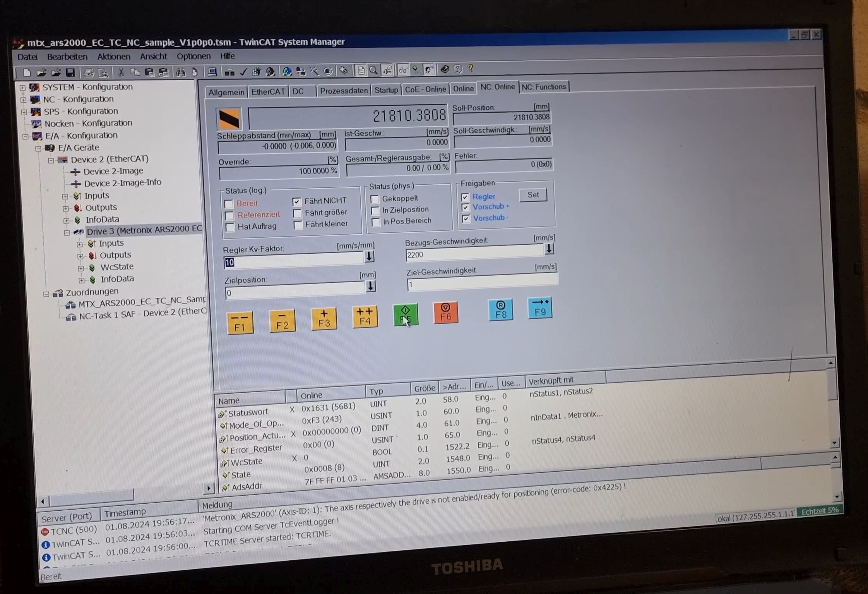Collapse the Drive 3 Metronix node
This screenshot has width=868, height=594.
point(67,233)
